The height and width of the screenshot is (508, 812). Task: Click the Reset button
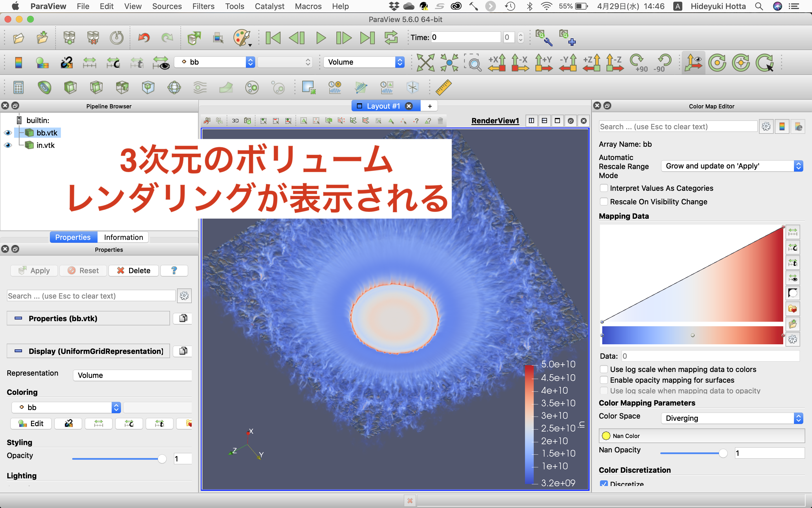(83, 270)
